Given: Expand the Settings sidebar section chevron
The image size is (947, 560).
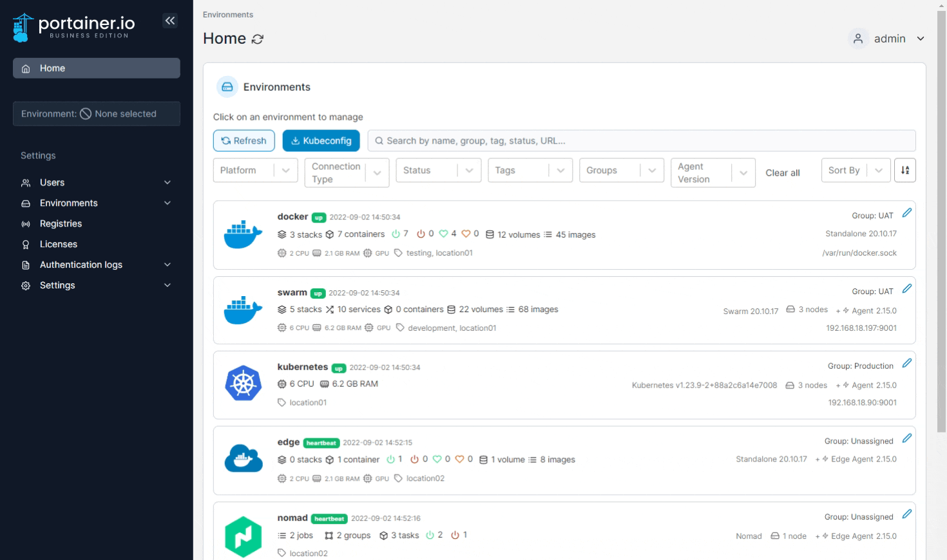Looking at the screenshot, I should 167,286.
